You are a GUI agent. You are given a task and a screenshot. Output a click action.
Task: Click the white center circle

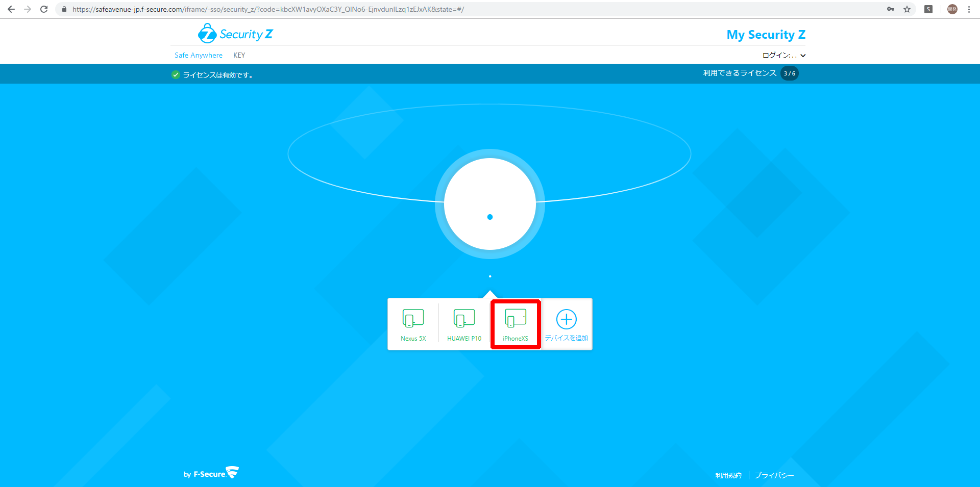point(490,204)
